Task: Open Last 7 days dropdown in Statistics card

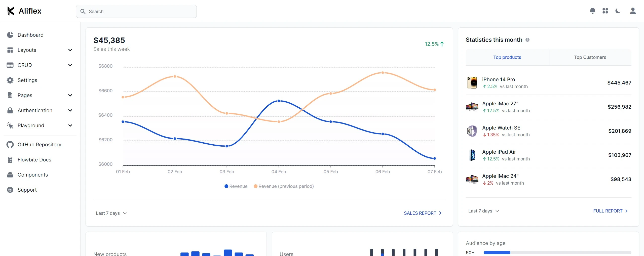Action: pos(483,211)
